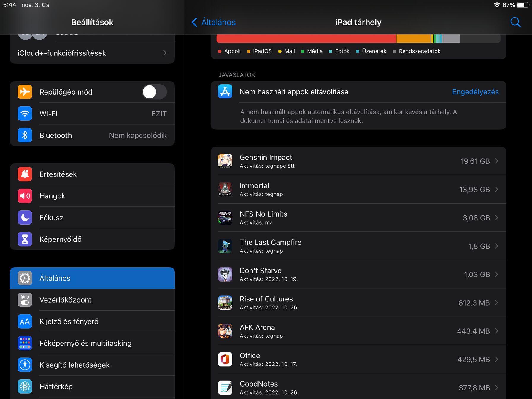Open Rise of Cultures details chevron

pos(496,303)
